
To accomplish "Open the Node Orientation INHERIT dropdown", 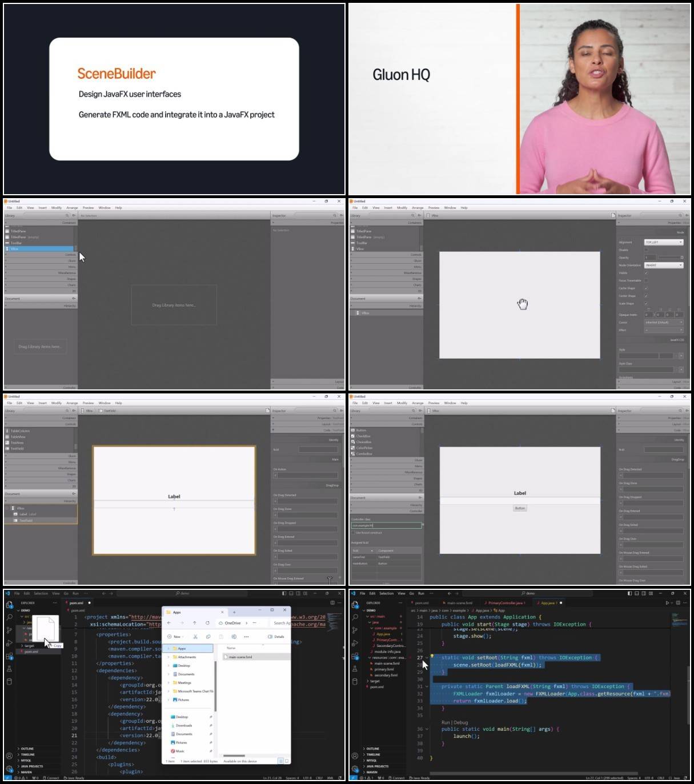I will click(x=664, y=265).
